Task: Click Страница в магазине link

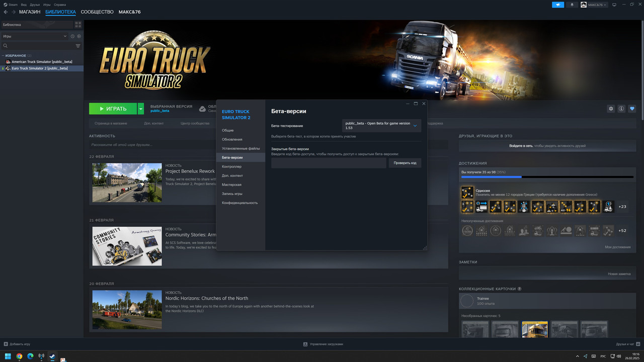Action: point(111,123)
